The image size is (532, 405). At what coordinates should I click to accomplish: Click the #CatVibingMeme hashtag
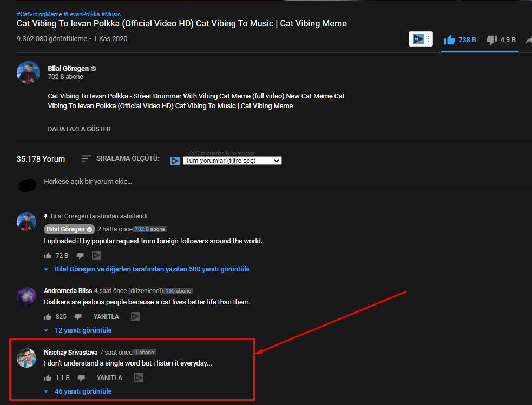coord(40,14)
